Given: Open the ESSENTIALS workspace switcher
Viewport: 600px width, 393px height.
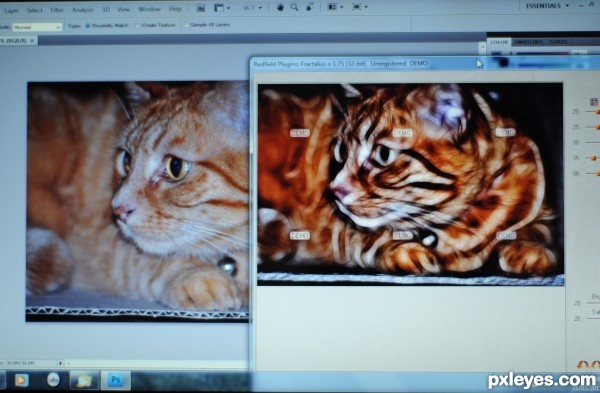Looking at the screenshot, I should [547, 6].
